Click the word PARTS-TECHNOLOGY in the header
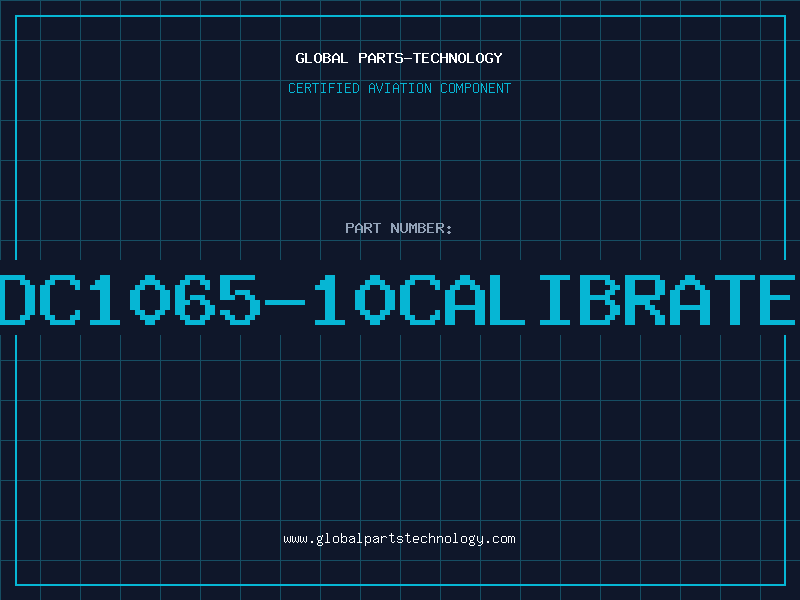800x600 pixels. point(428,58)
